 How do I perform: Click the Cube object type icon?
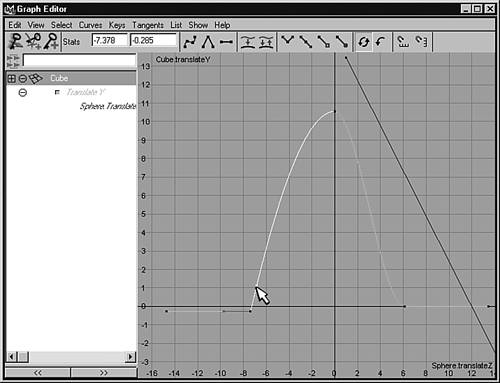coord(36,78)
